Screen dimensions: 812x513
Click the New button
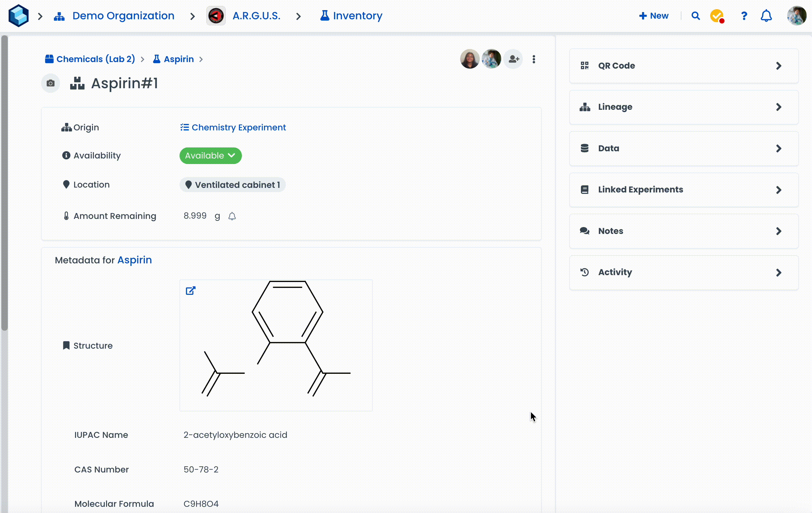pos(653,16)
